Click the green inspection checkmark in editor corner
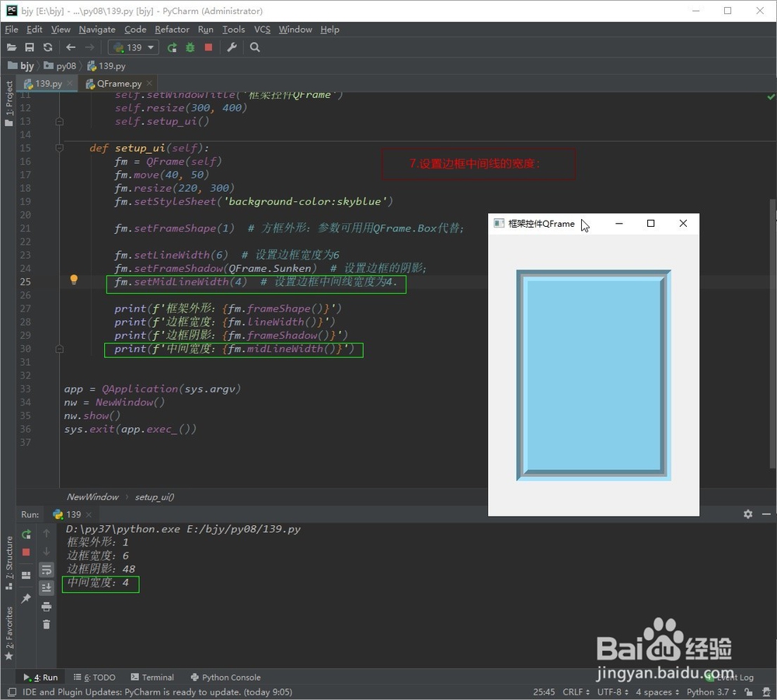This screenshot has height=700, width=777. [771, 97]
